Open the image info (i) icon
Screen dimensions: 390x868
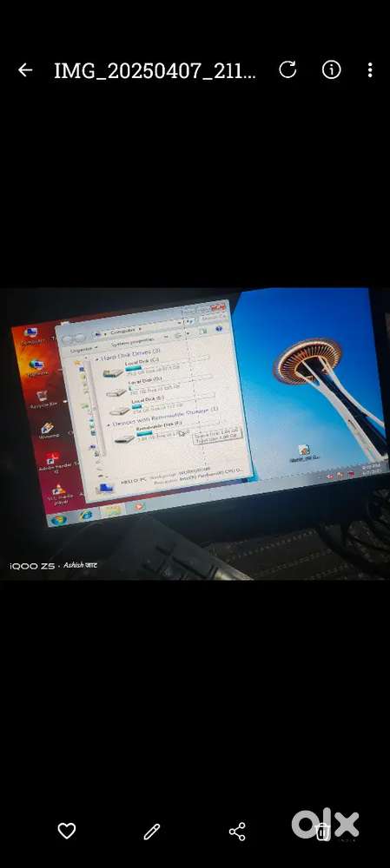pos(331,69)
